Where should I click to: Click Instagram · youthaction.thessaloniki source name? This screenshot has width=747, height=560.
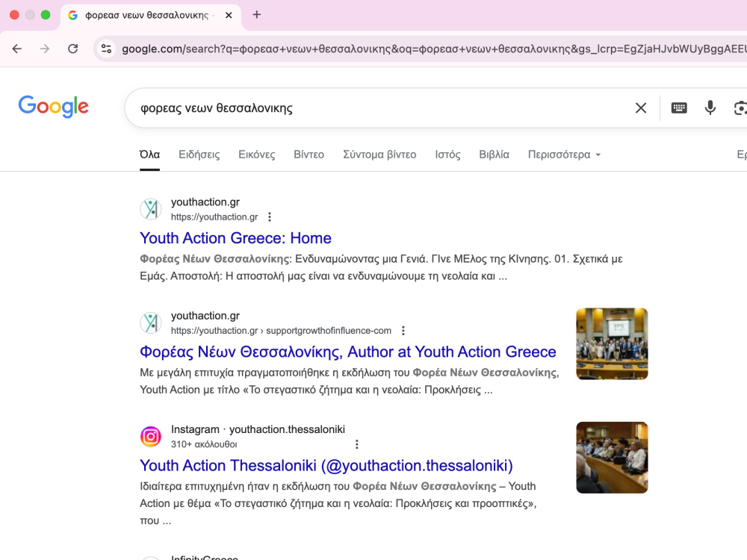click(x=258, y=429)
